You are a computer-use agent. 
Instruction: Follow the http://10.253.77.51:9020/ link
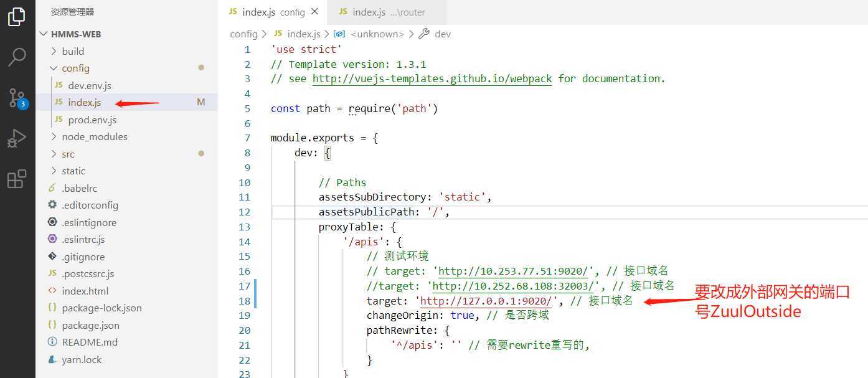click(514, 271)
